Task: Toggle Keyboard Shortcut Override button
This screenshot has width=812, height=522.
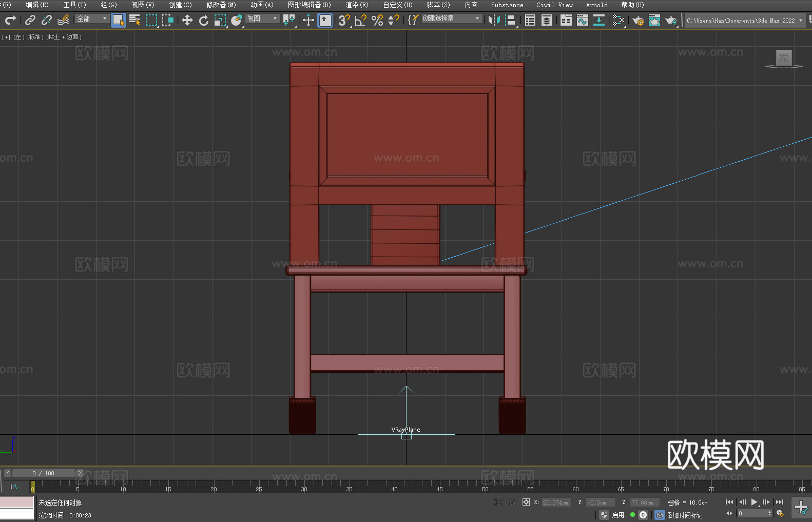Action: pyautogui.click(x=325, y=20)
